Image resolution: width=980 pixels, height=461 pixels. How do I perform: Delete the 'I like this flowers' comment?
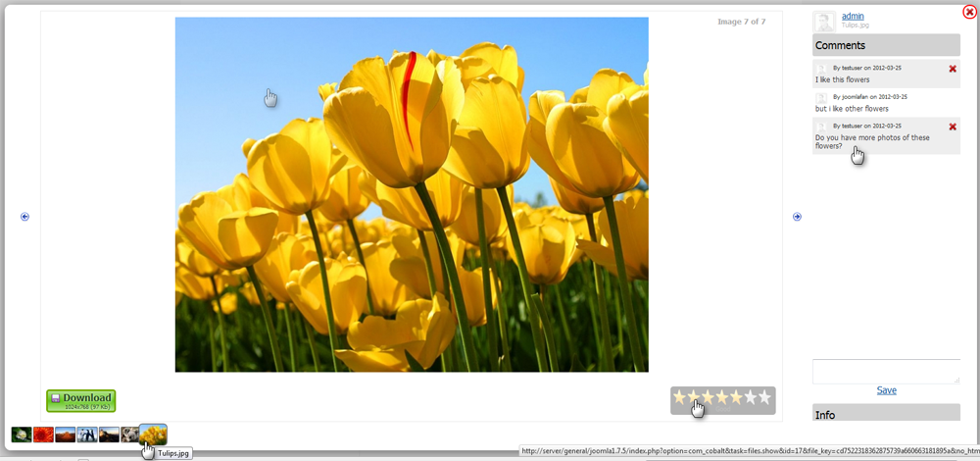click(953, 69)
